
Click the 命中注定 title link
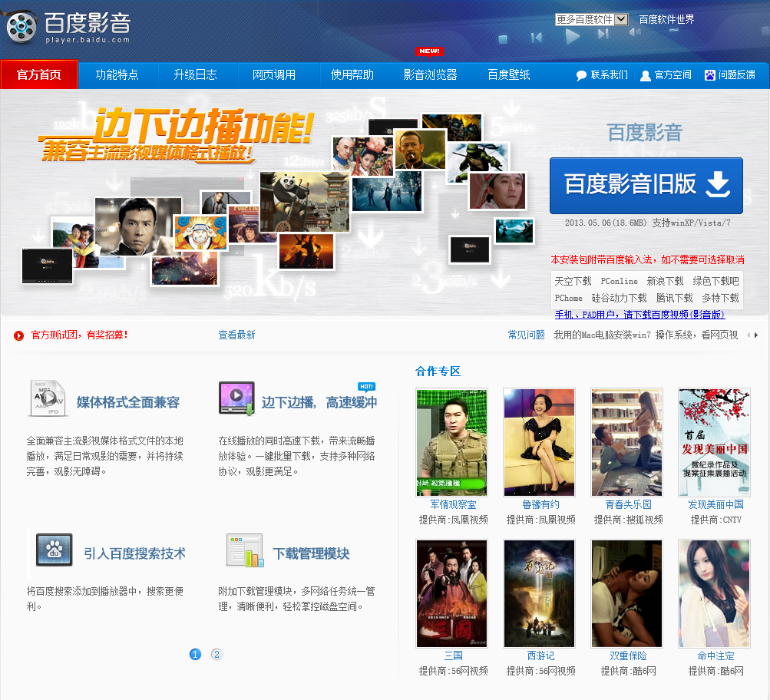(715, 655)
